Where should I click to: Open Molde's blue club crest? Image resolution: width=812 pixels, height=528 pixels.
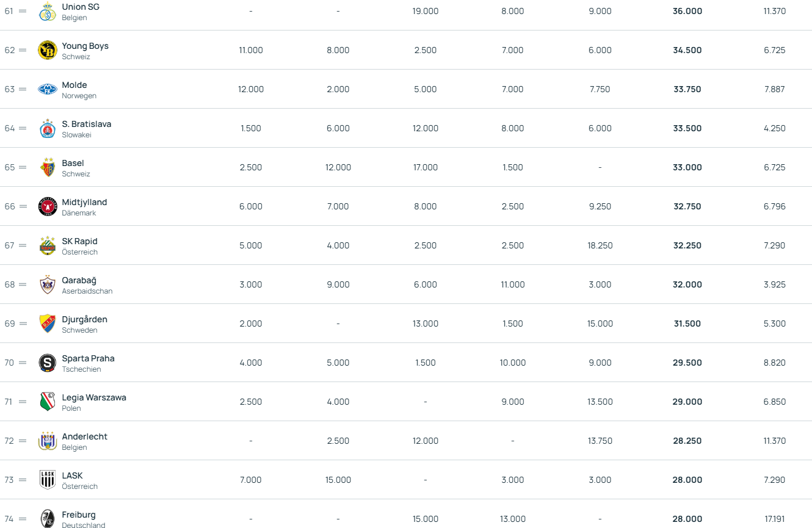[48, 89]
